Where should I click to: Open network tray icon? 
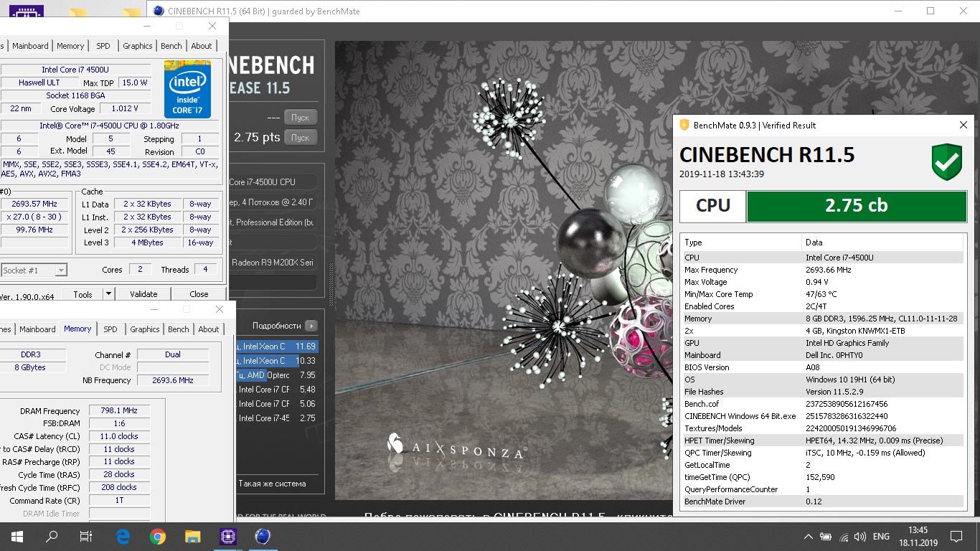click(x=843, y=536)
